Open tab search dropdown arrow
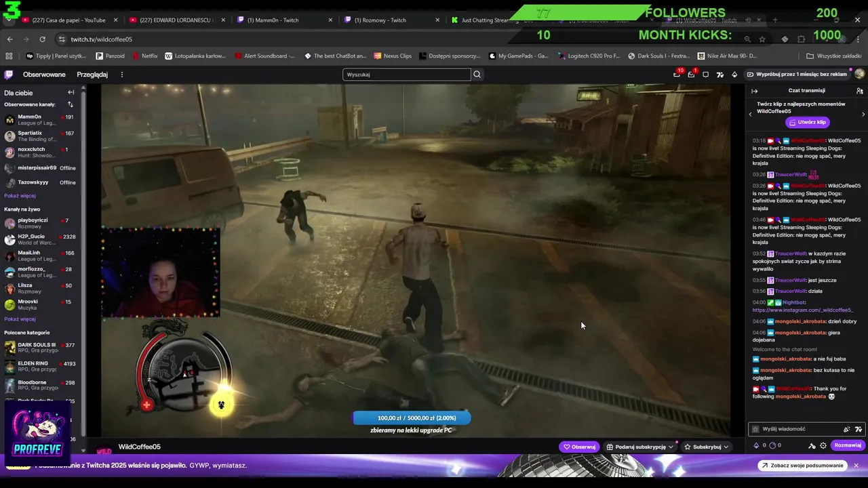868x488 pixels. point(8,20)
